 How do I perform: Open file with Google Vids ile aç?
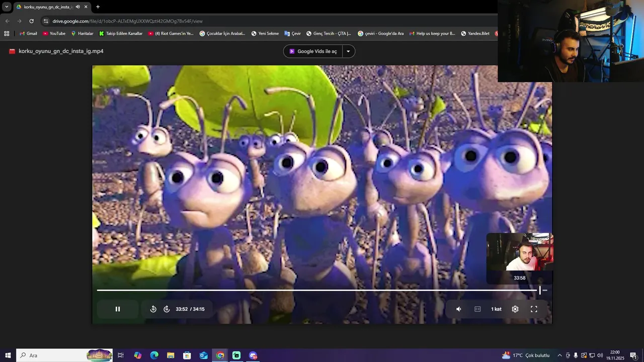tap(313, 51)
